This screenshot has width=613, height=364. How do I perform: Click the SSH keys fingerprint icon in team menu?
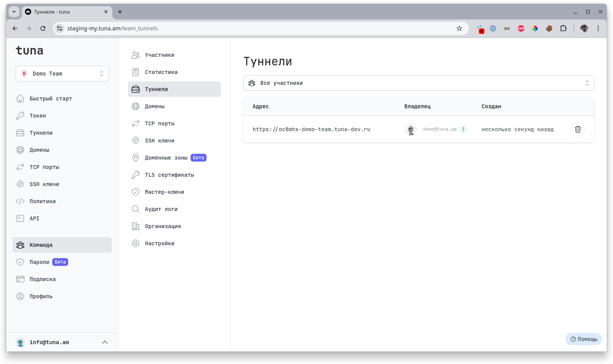pyautogui.click(x=136, y=141)
